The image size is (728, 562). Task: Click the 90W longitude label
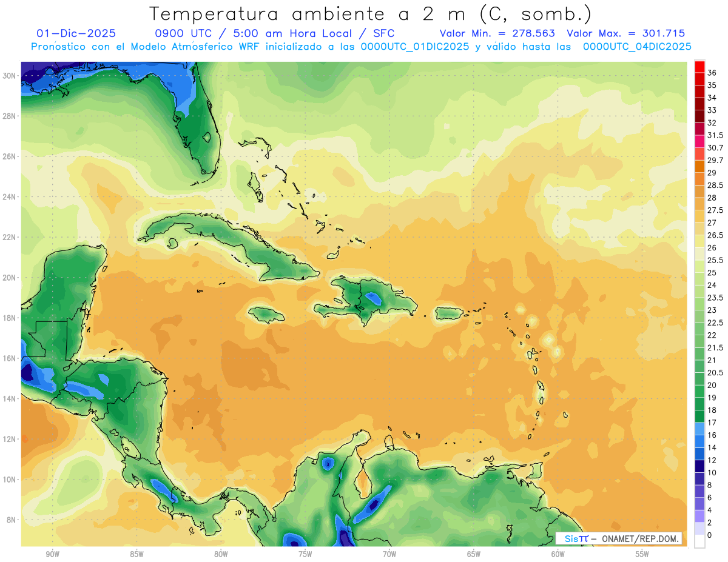(x=52, y=554)
